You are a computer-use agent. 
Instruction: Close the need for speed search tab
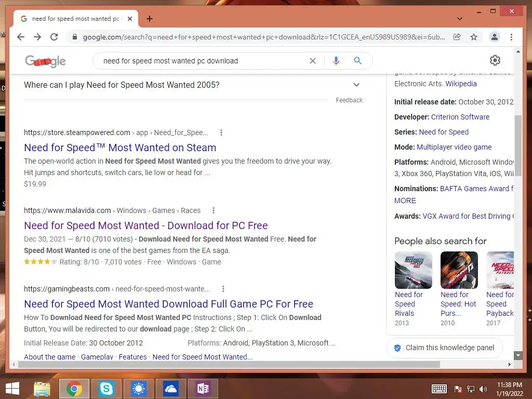[129, 19]
